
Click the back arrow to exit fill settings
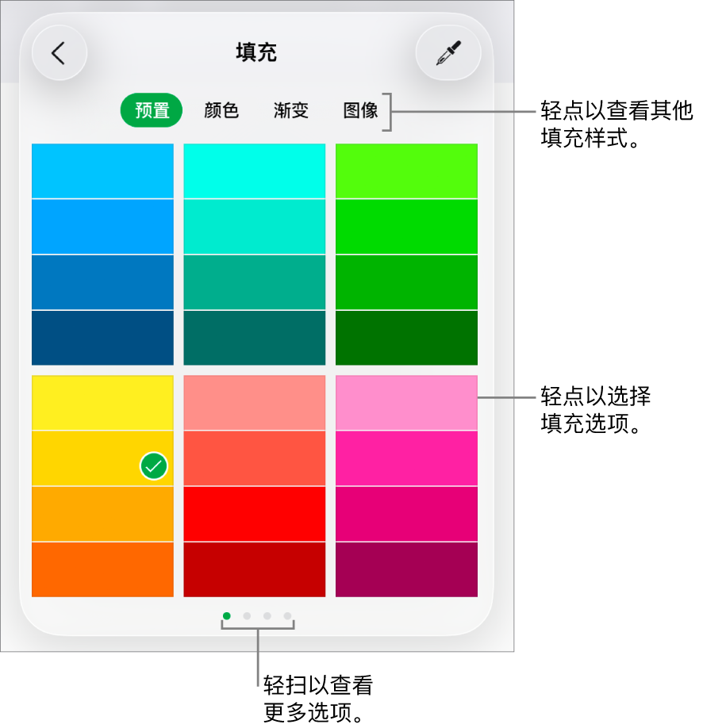point(60,52)
